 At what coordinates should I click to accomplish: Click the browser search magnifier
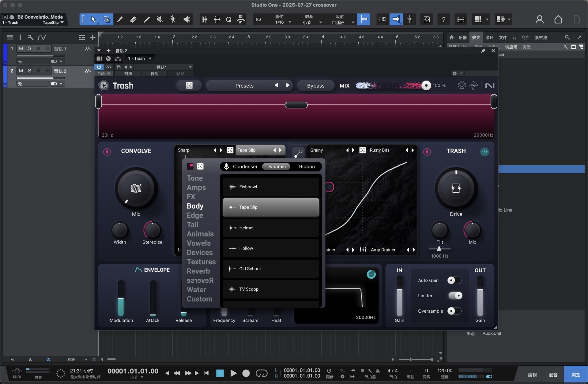tap(567, 37)
